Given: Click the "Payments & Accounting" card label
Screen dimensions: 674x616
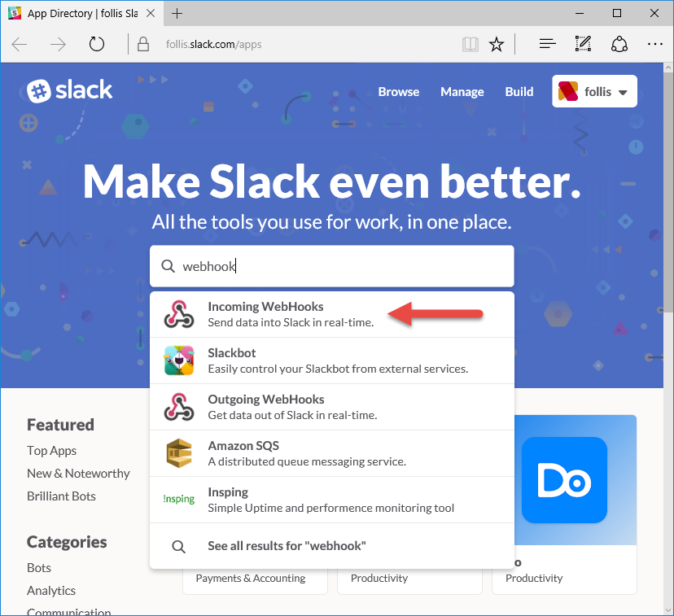Looking at the screenshot, I should coord(251,579).
